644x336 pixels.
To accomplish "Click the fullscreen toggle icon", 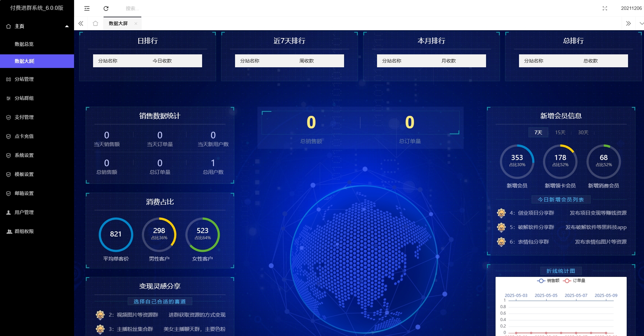I will (x=605, y=8).
